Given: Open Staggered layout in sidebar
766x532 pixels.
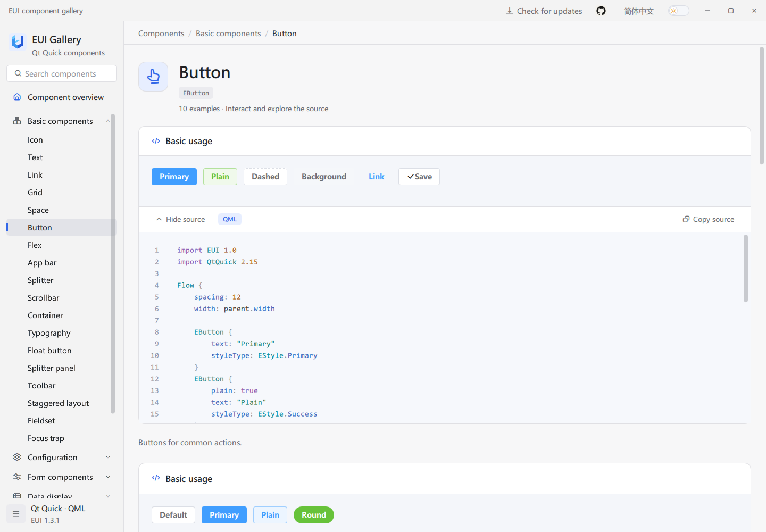Looking at the screenshot, I should [x=61, y=403].
